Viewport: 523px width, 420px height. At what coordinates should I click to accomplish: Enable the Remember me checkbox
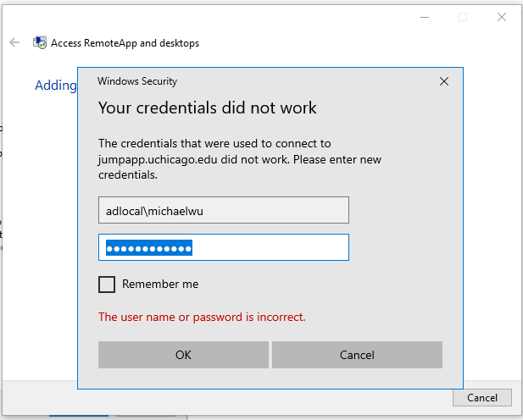(107, 285)
